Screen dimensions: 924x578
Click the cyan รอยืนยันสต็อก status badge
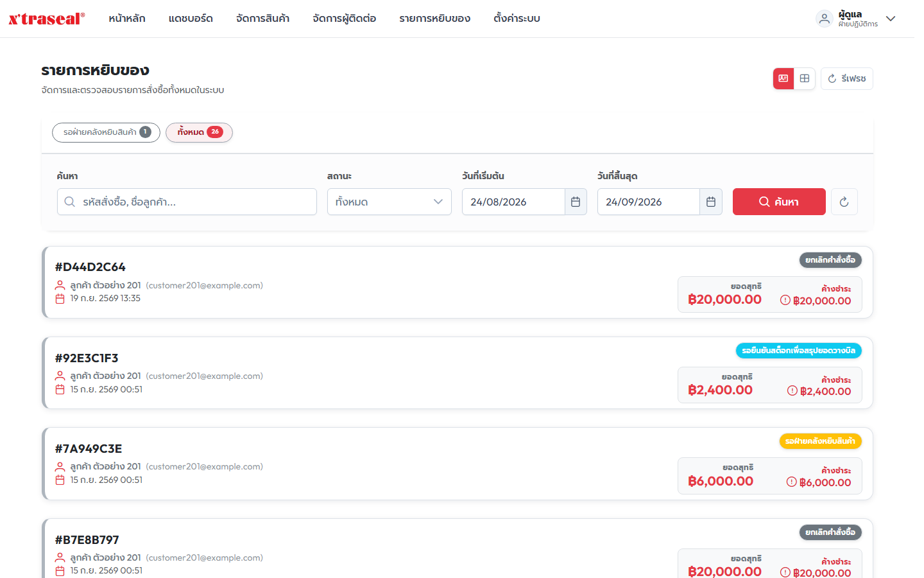tap(798, 351)
